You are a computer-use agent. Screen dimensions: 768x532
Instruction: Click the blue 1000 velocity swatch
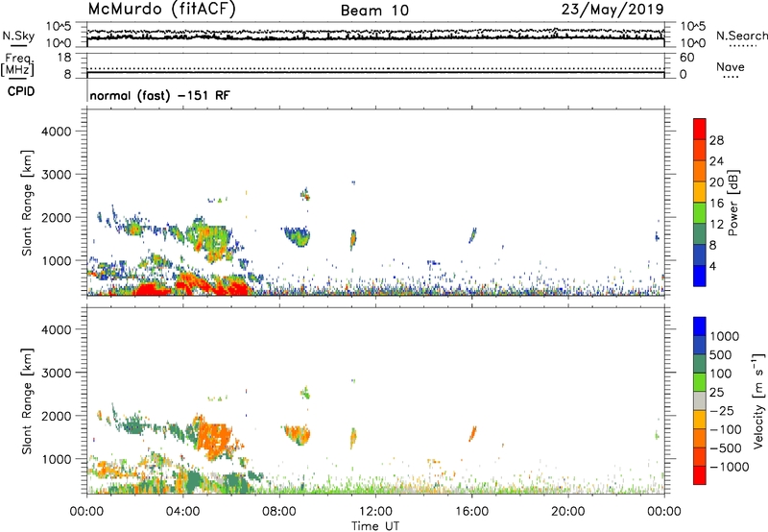click(700, 326)
